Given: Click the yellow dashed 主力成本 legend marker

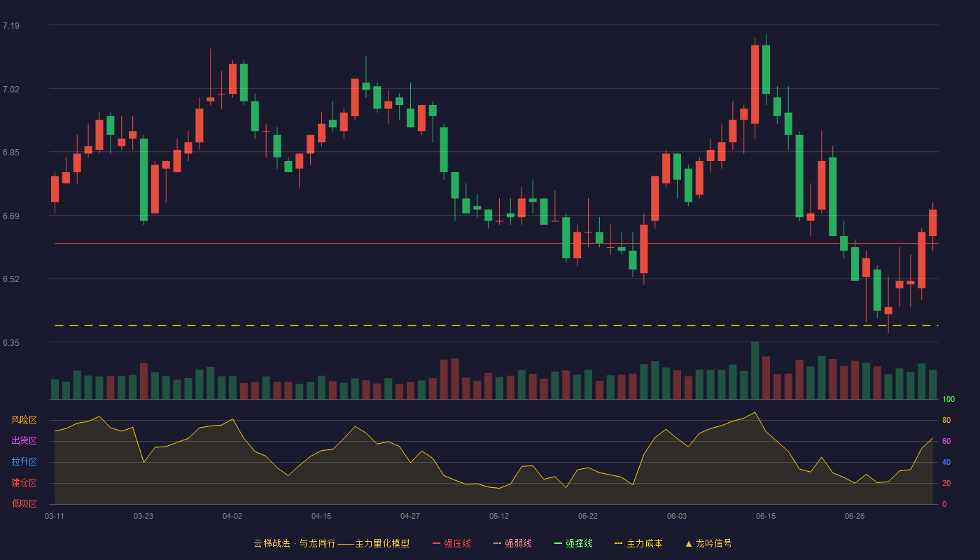Looking at the screenshot, I should (x=619, y=544).
